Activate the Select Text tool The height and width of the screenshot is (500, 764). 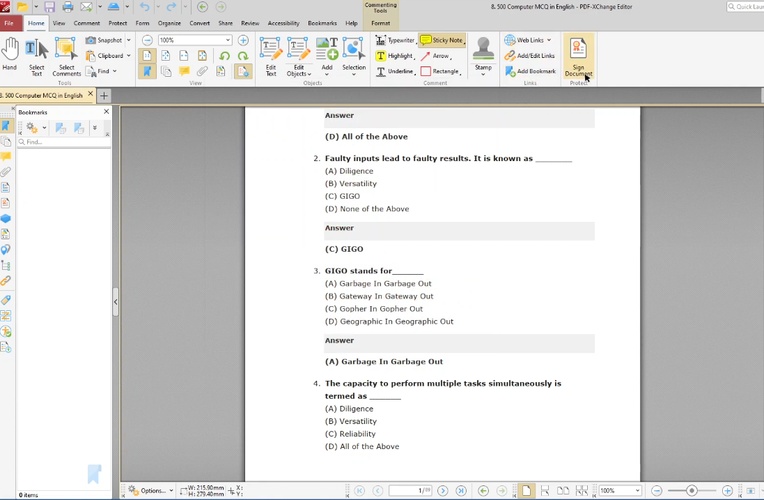[37, 58]
